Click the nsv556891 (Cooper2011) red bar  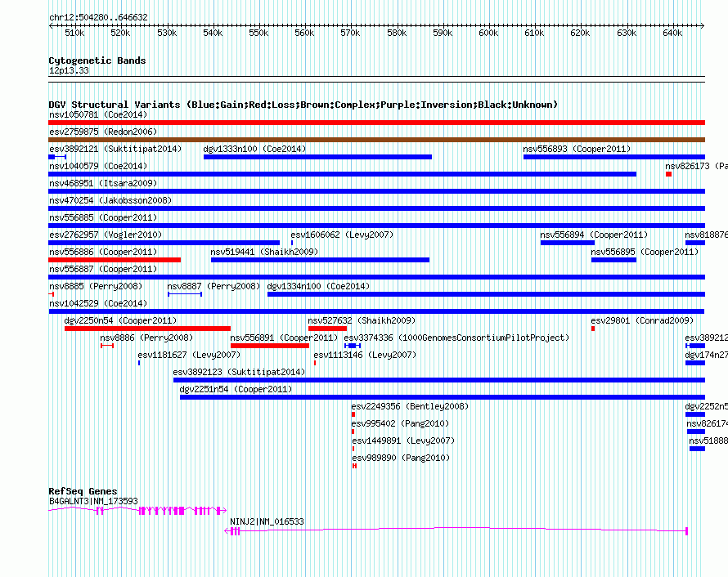pos(270,346)
